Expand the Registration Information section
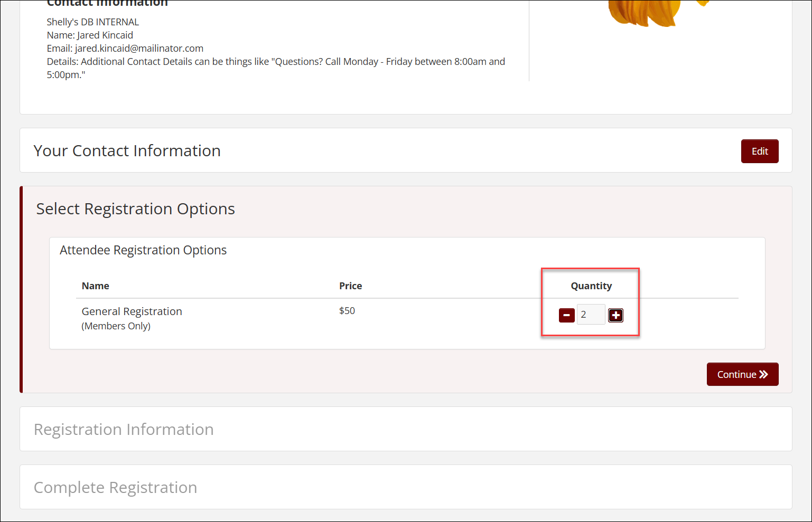Image resolution: width=812 pixels, height=522 pixels. [x=124, y=429]
